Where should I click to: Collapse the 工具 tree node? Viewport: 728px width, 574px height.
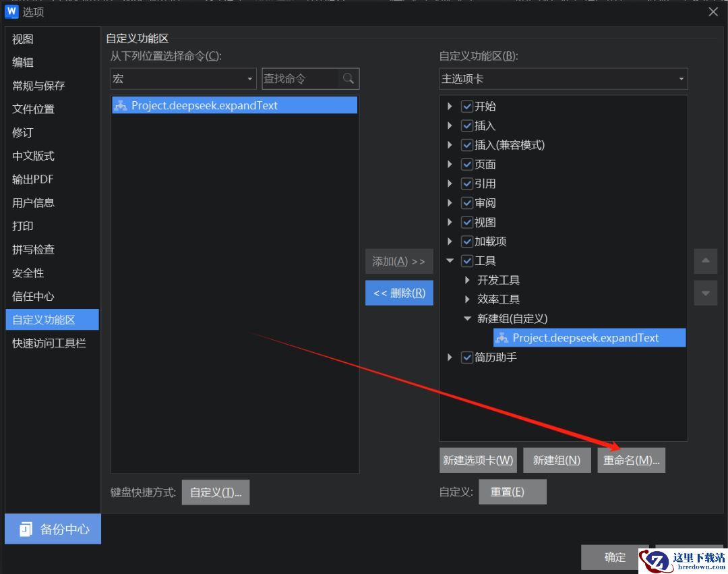tap(450, 261)
